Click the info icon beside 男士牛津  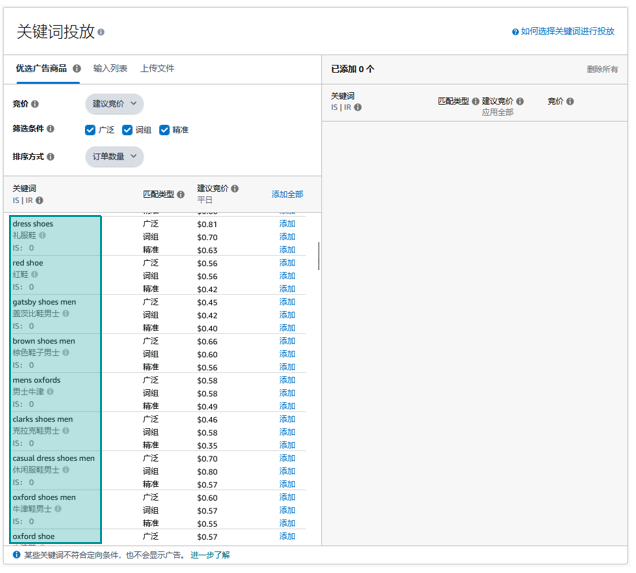tap(50, 391)
